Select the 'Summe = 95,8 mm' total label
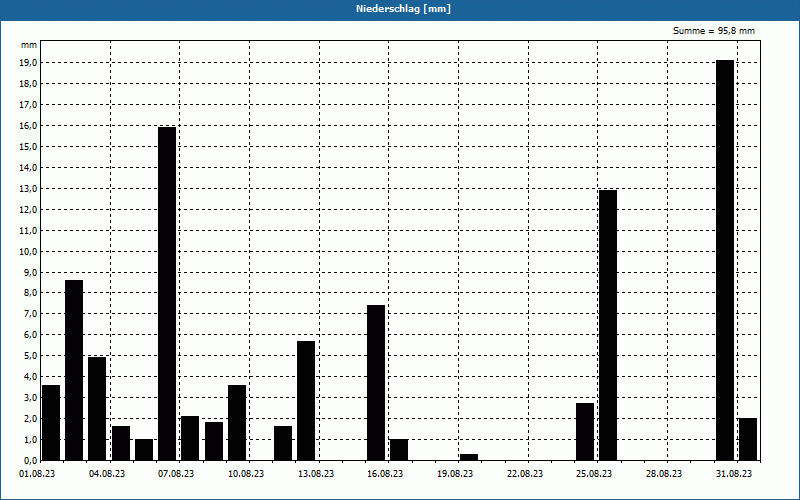This screenshot has width=800, height=500. pos(713,31)
